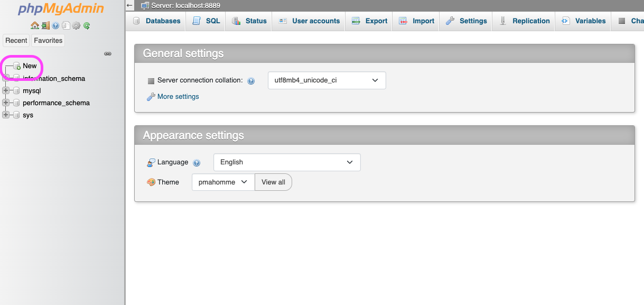Click the log out door icon
Screen dimensions: 644x305
click(45, 25)
